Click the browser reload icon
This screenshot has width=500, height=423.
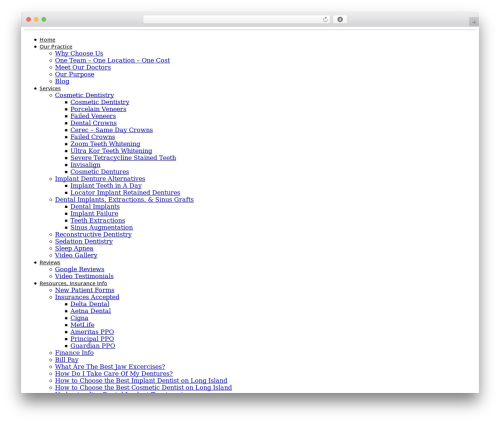point(325,20)
